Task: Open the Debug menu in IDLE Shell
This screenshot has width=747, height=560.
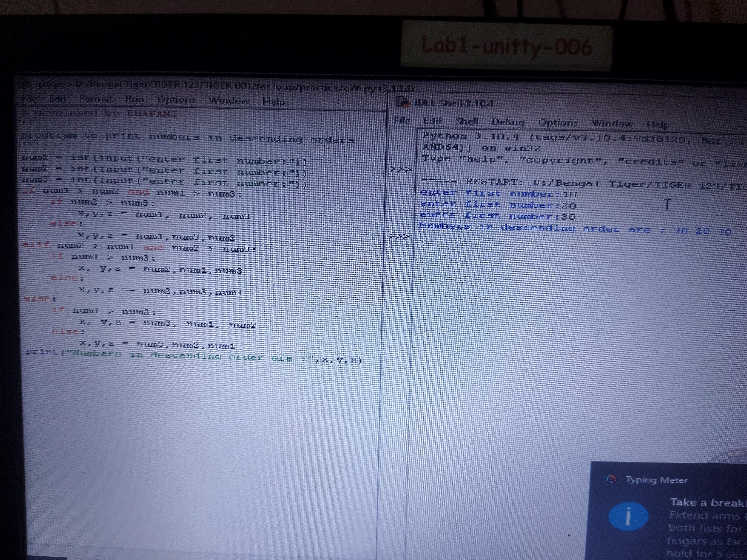Action: (x=508, y=122)
